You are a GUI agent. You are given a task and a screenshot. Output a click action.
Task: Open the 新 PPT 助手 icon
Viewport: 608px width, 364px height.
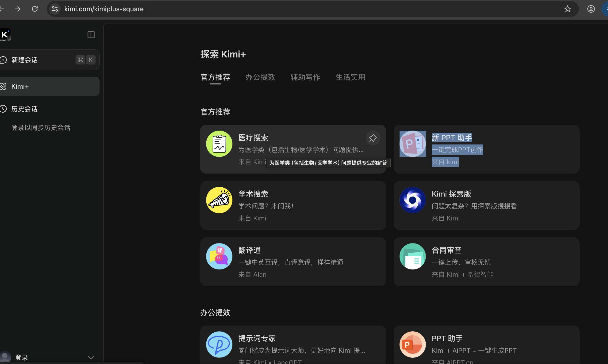tap(413, 144)
